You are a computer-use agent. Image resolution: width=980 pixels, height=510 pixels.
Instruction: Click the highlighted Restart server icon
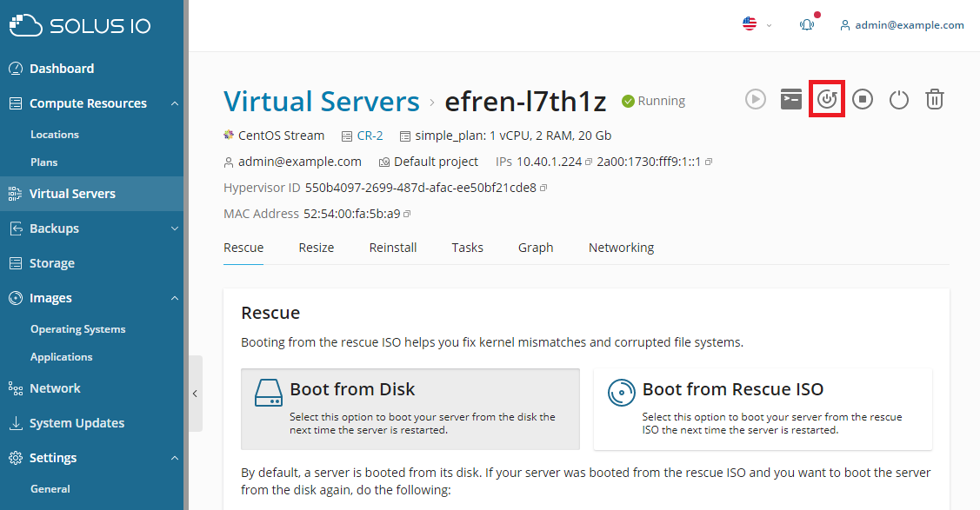[x=827, y=99]
